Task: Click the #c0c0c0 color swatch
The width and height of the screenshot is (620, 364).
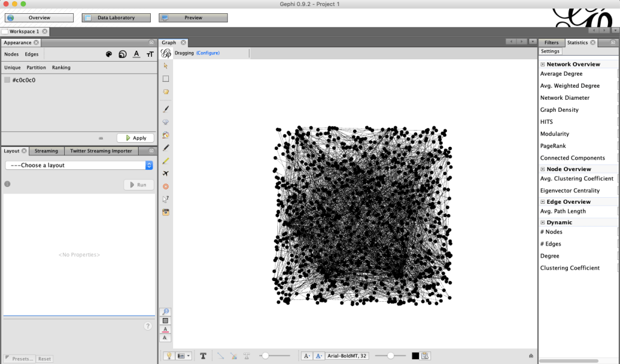Action: [7, 80]
